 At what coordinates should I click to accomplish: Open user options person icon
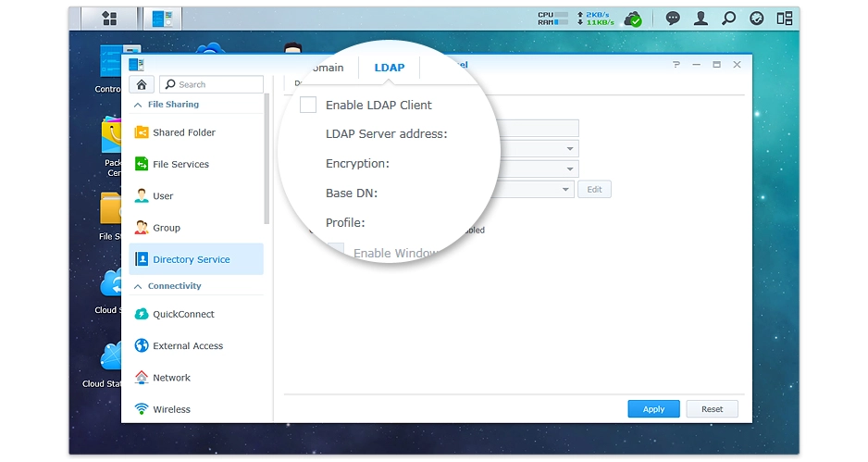pyautogui.click(x=701, y=19)
